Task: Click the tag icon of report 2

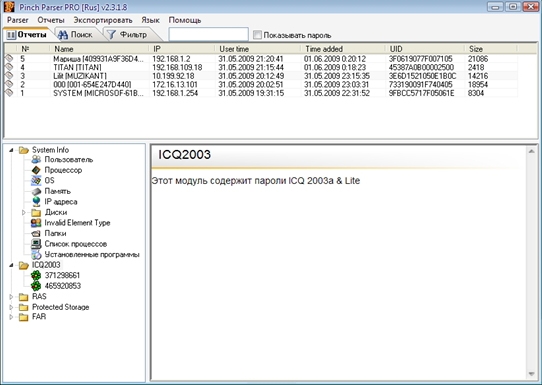Action: point(9,84)
